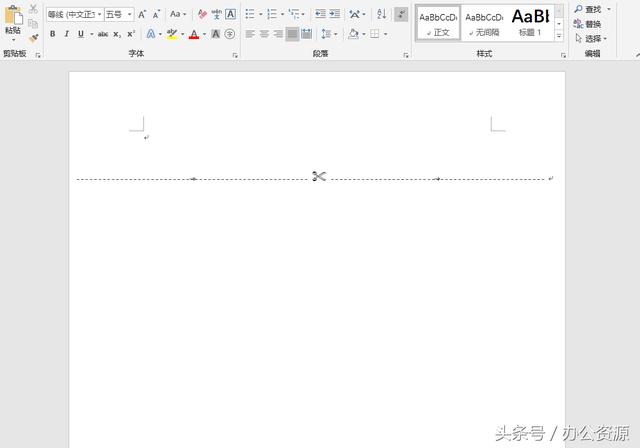
Task: Open font color dropdown arrow
Action: (204, 34)
